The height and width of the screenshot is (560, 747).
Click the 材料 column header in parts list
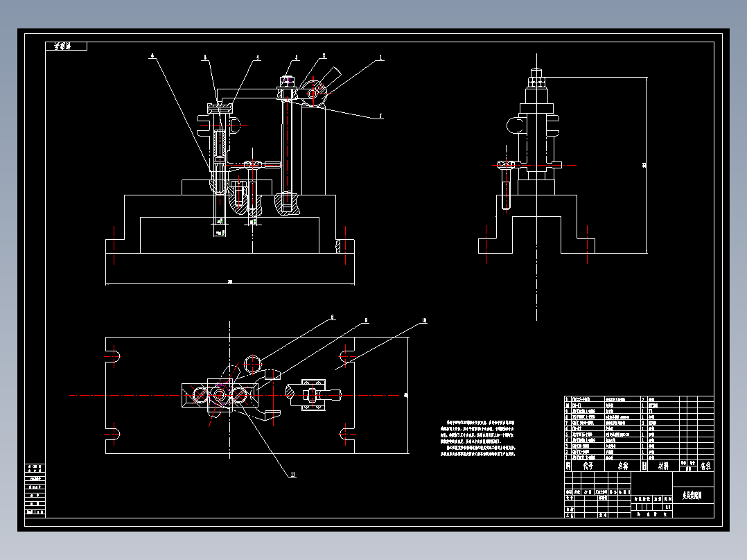point(663,466)
